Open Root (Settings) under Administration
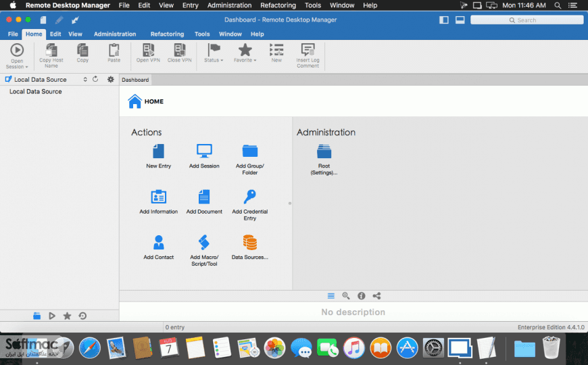Screen dimensions: 588x365 324,160
